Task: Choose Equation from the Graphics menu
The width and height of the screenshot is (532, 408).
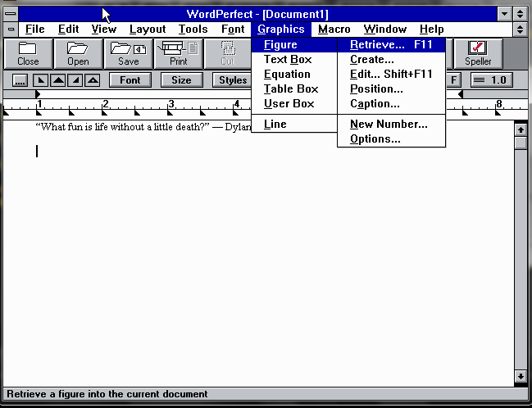Action: point(294,75)
